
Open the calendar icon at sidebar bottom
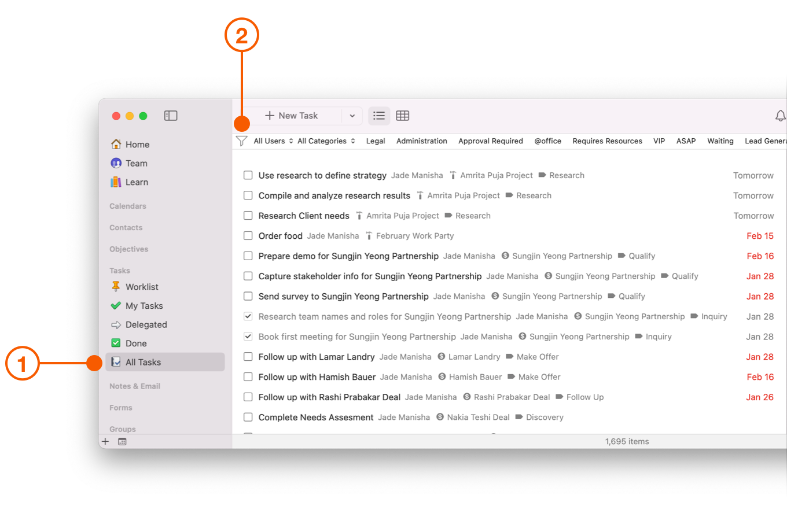point(122,442)
